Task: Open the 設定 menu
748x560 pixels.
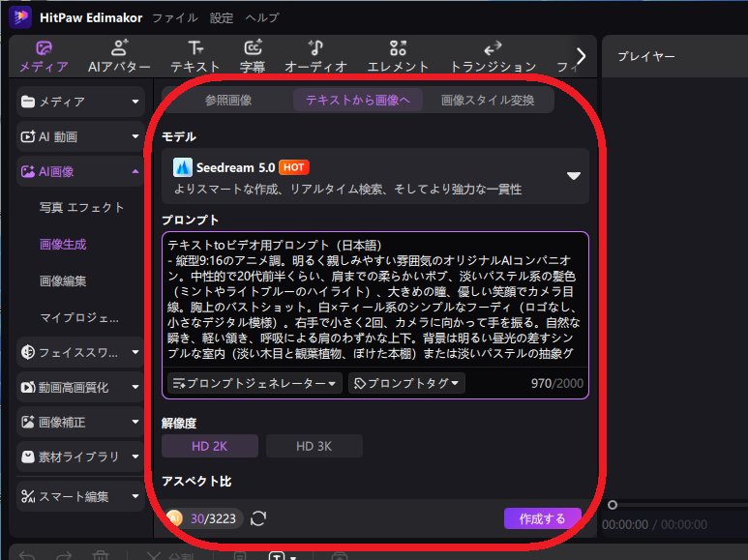Action: pyautogui.click(x=222, y=18)
